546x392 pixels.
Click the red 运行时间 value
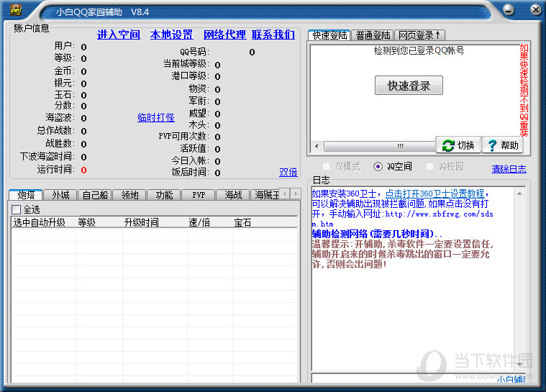(83, 170)
